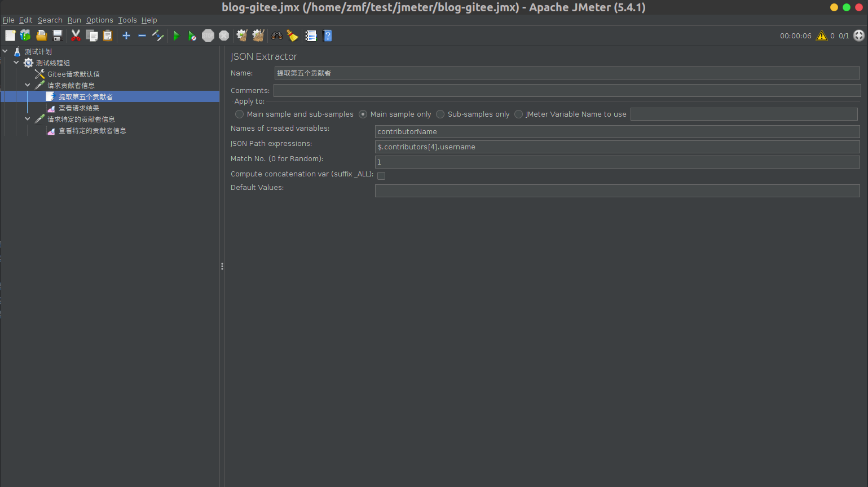Image resolution: width=868 pixels, height=487 pixels.
Task: Click the Cut scissors icon
Action: pyautogui.click(x=76, y=36)
